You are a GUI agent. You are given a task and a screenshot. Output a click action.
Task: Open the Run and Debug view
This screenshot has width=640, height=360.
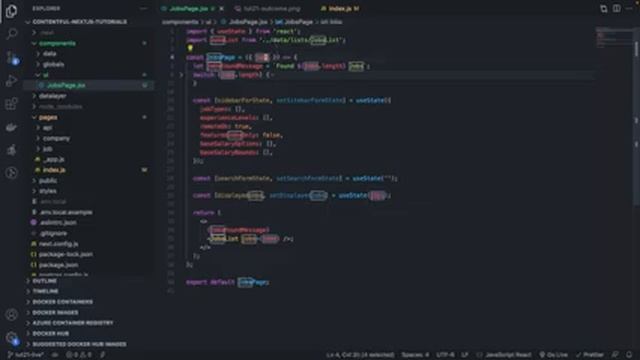tap(11, 81)
